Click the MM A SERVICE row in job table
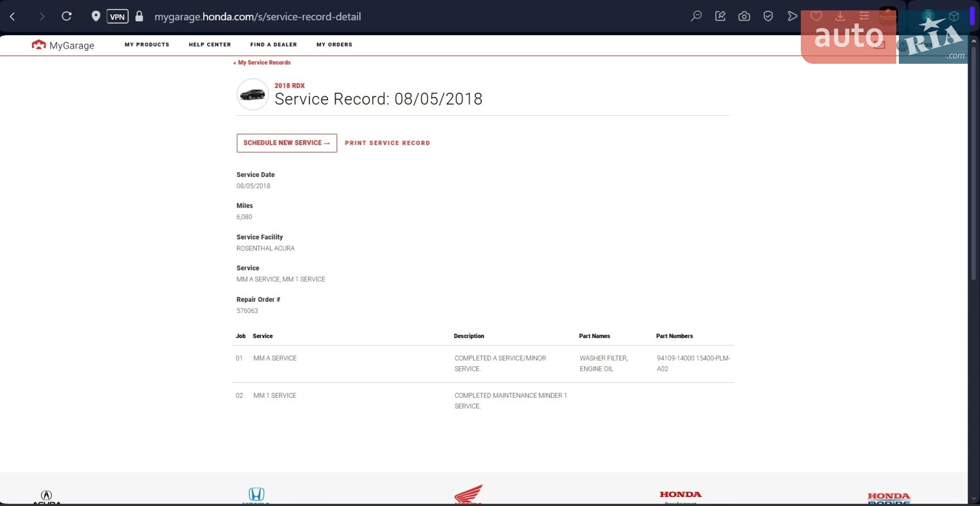 [x=483, y=364]
